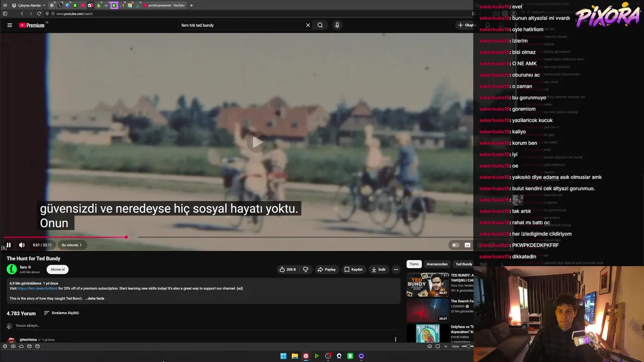Viewport: 644px width, 362px height.
Task: Run the YouTube search magnifier button
Action: (320, 25)
